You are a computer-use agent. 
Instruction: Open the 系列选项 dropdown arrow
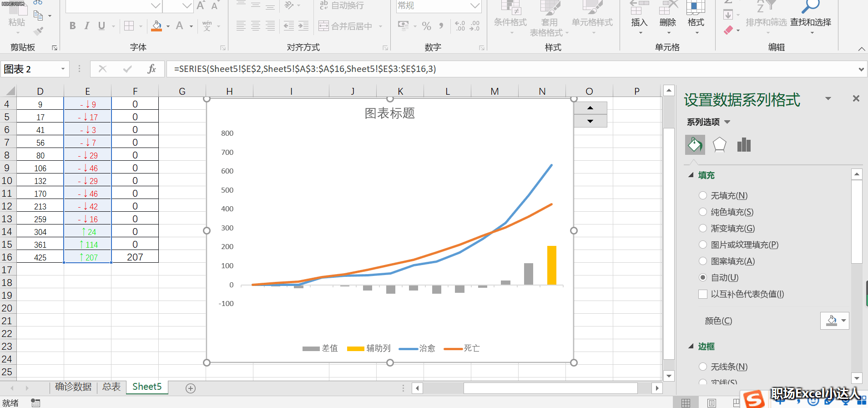[x=727, y=122]
